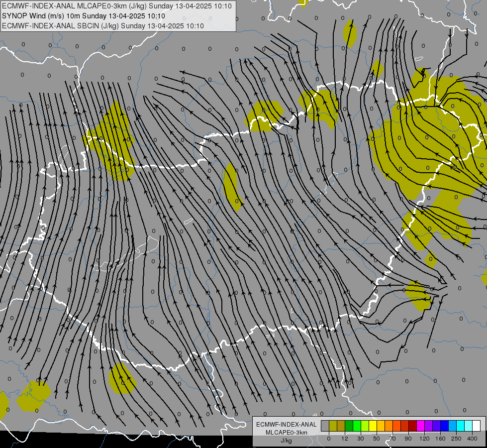Click the legend scale value 30

coord(361,439)
